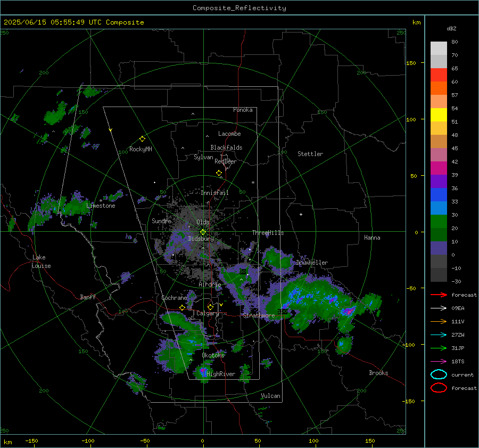Select the 65 dBZ red color swatch
Image resolution: width=479 pixels, height=448 pixels.
pyautogui.click(x=439, y=75)
